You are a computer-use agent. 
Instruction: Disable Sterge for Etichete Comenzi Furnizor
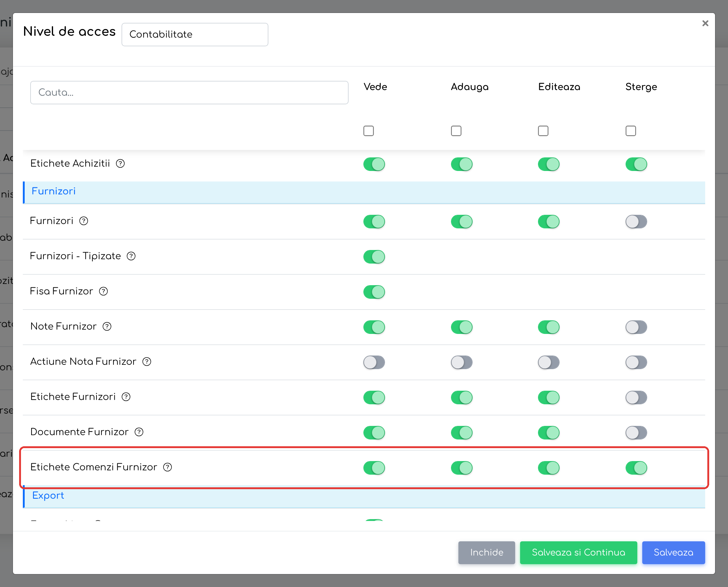(636, 468)
